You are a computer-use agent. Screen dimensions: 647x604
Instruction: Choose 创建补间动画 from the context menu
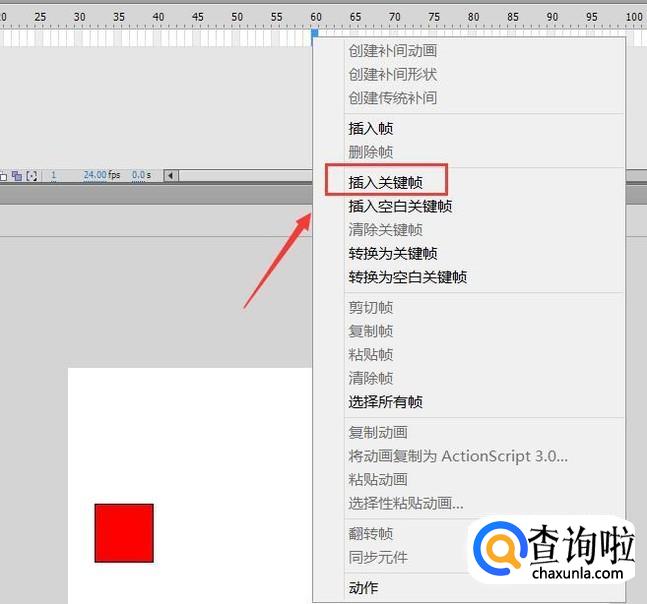click(x=392, y=51)
